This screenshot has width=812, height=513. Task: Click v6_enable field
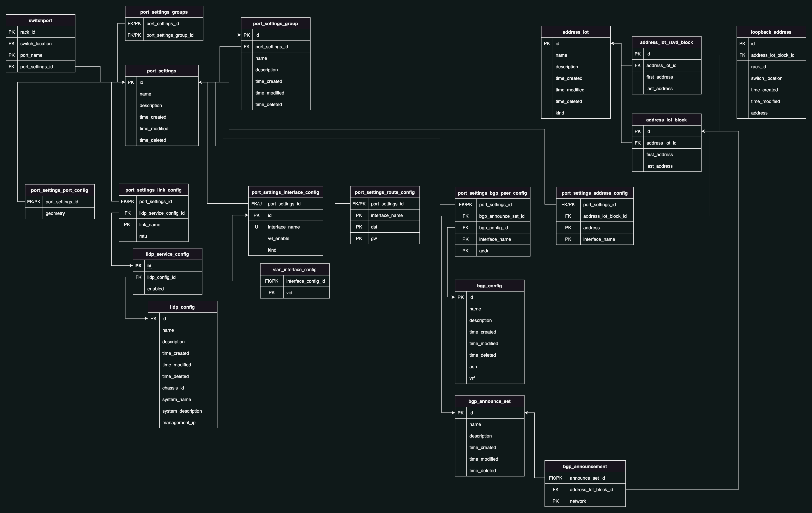point(285,238)
